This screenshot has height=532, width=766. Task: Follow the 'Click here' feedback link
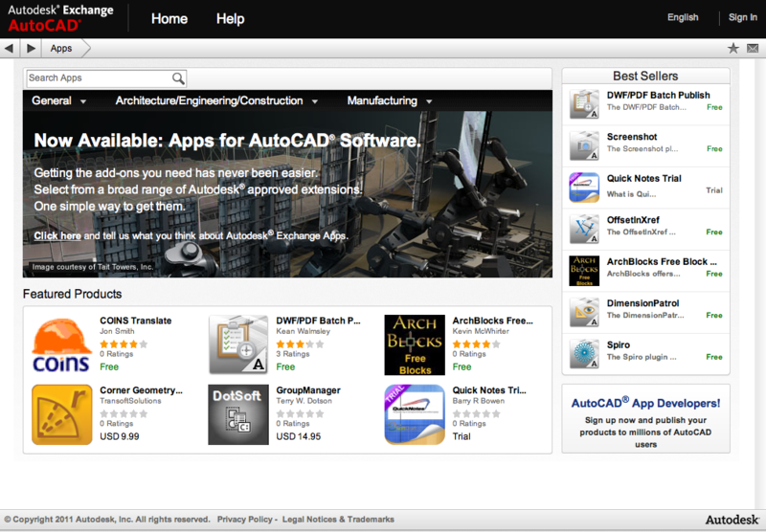tap(57, 235)
